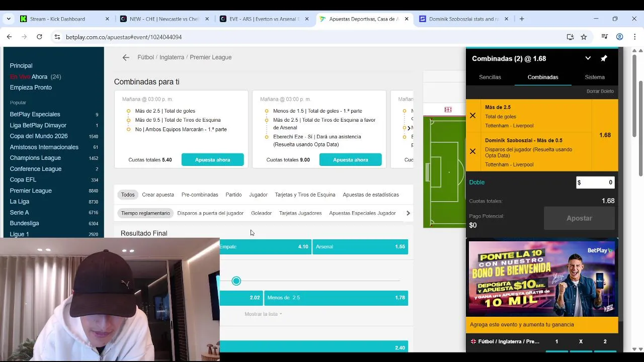This screenshot has height=362, width=644.
Task: Click the total goals line slider handle
Action: (236, 281)
